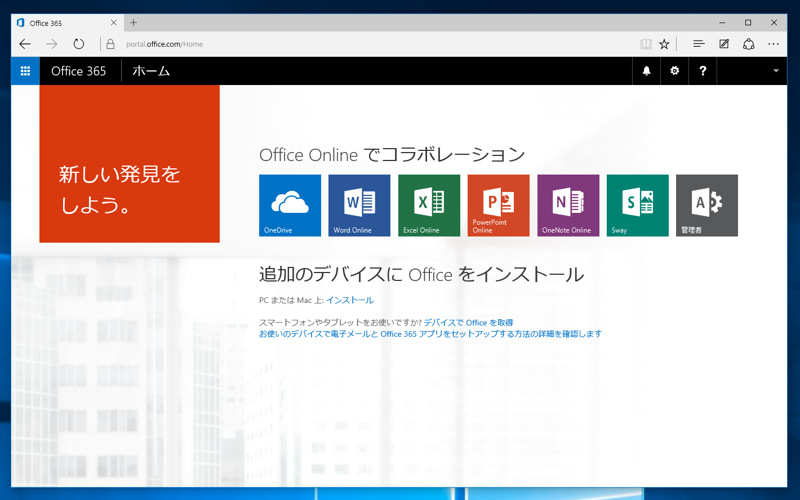The image size is (800, 500).
Task: Open the Office 365 app launcher grid
Action: (x=25, y=71)
